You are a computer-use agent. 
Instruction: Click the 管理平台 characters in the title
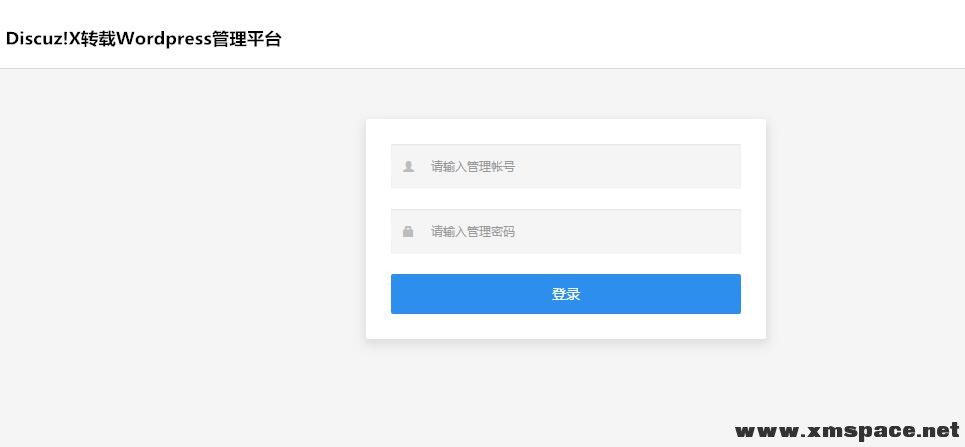[x=247, y=39]
